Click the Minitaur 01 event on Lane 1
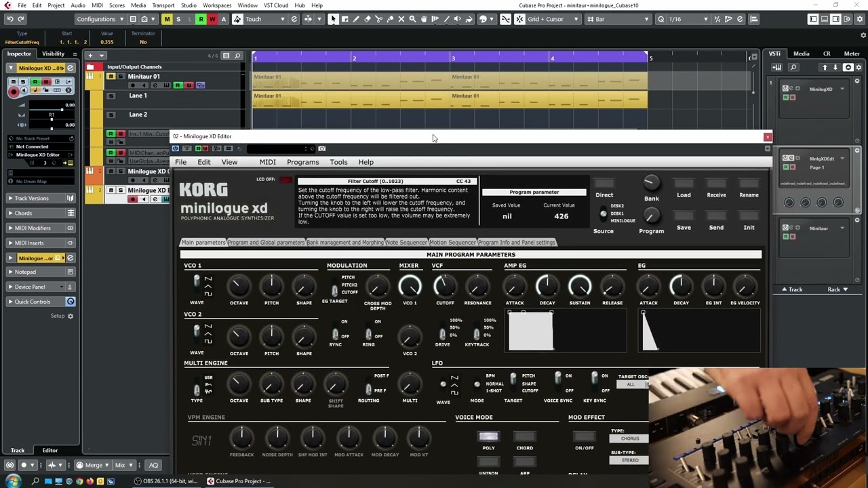 351,100
